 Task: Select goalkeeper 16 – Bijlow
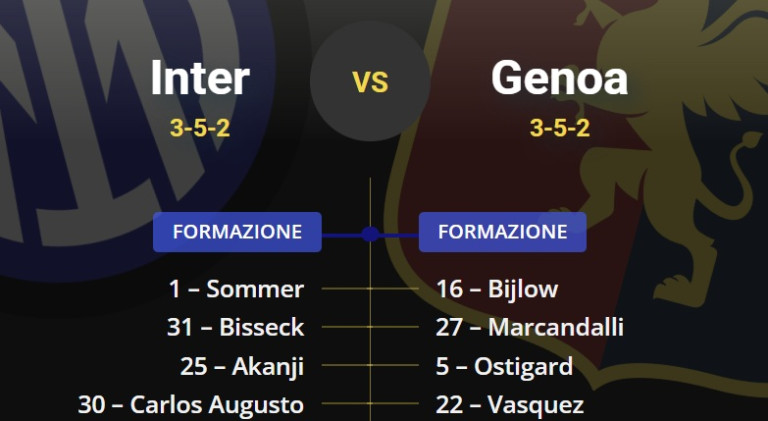point(497,289)
